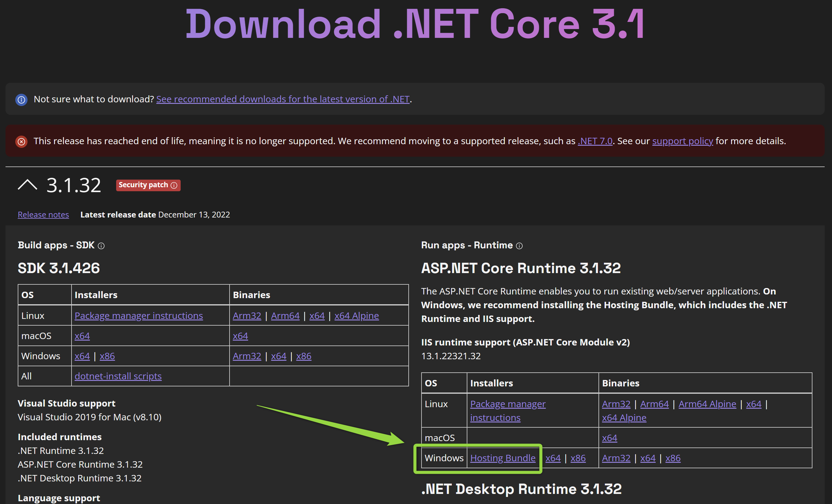Click the Security patch info icon
This screenshot has height=504, width=832.
click(174, 185)
